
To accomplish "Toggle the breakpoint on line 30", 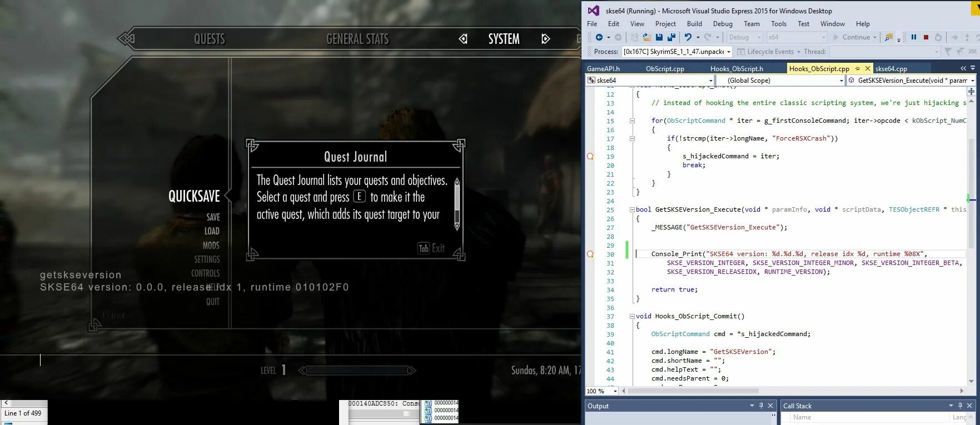I will tap(590, 254).
